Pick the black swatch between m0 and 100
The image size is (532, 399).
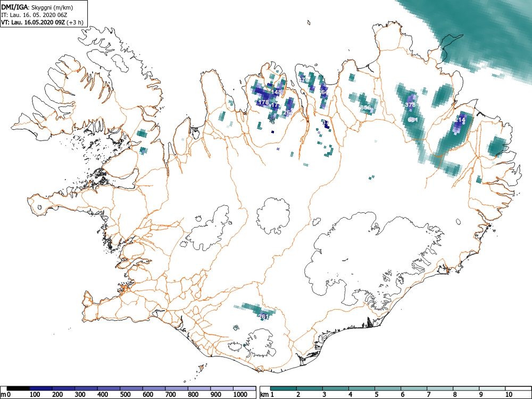tap(18, 388)
